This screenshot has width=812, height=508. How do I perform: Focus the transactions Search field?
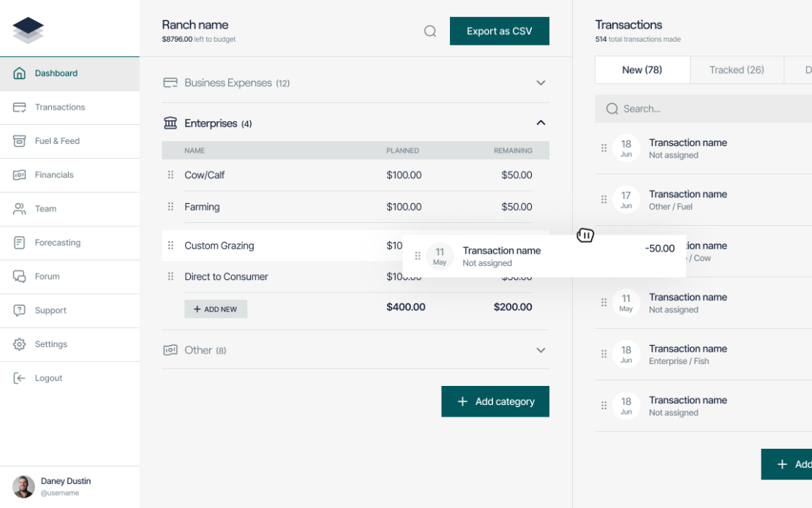pos(703,109)
